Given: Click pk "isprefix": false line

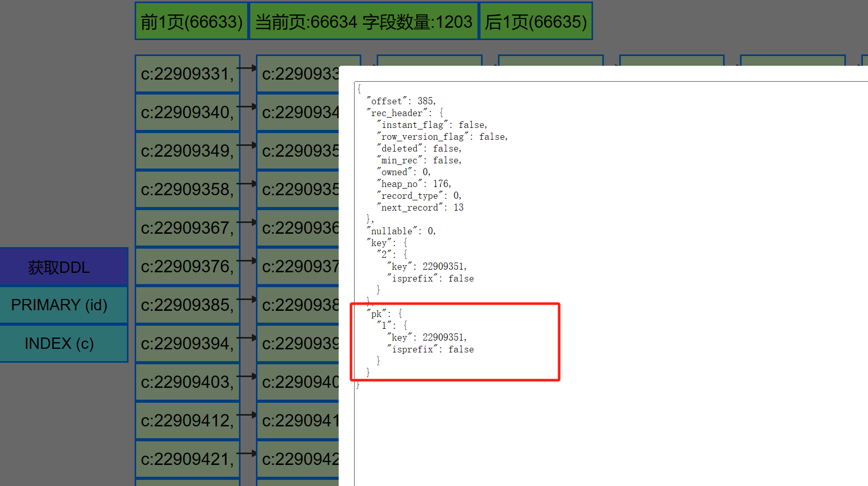Looking at the screenshot, I should click(431, 349).
